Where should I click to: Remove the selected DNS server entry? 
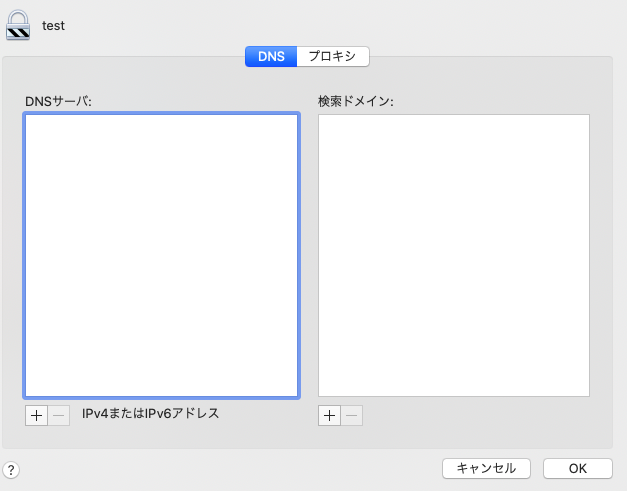click(59, 415)
